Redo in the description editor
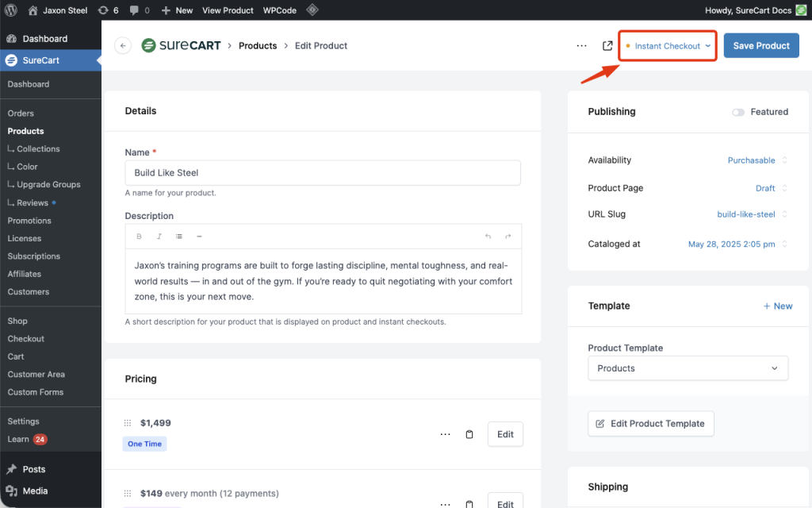The width and height of the screenshot is (812, 508). (508, 237)
